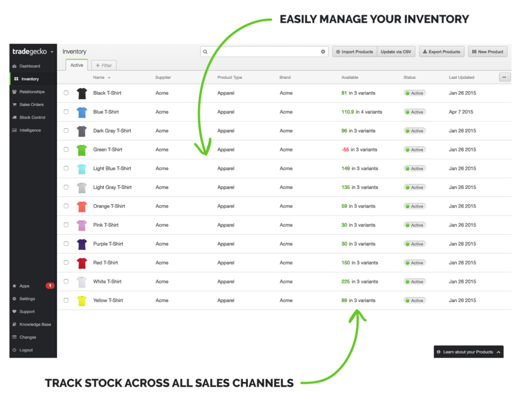Click the Apps star icon
This screenshot has height=394, width=532.
coord(15,286)
